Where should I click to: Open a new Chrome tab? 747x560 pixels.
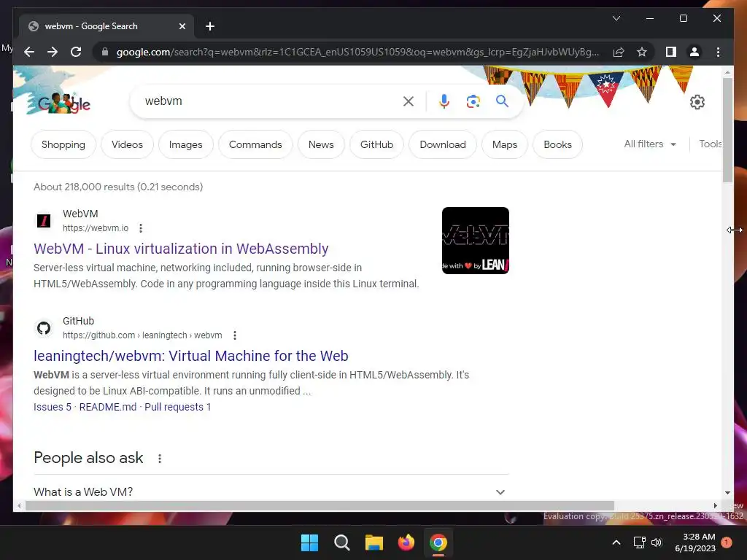coord(209,26)
